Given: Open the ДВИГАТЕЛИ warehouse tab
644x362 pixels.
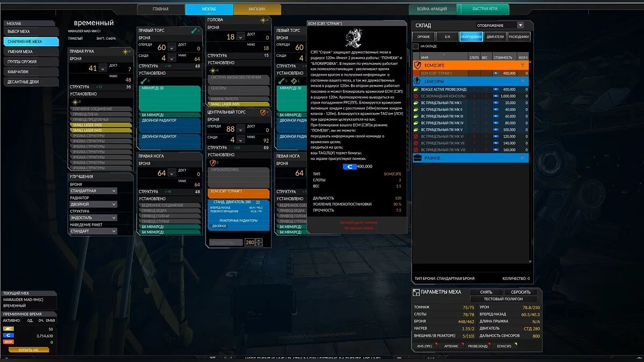Looking at the screenshot, I should tap(494, 36).
